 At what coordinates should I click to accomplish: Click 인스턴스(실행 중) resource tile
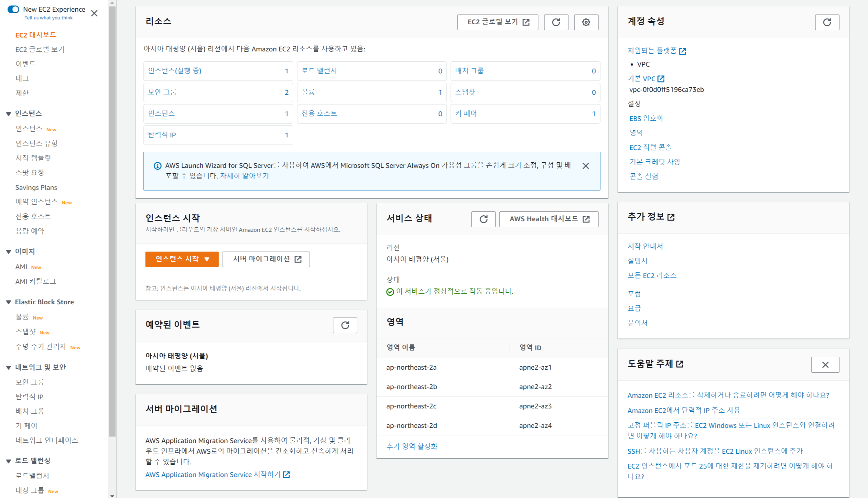pos(218,71)
